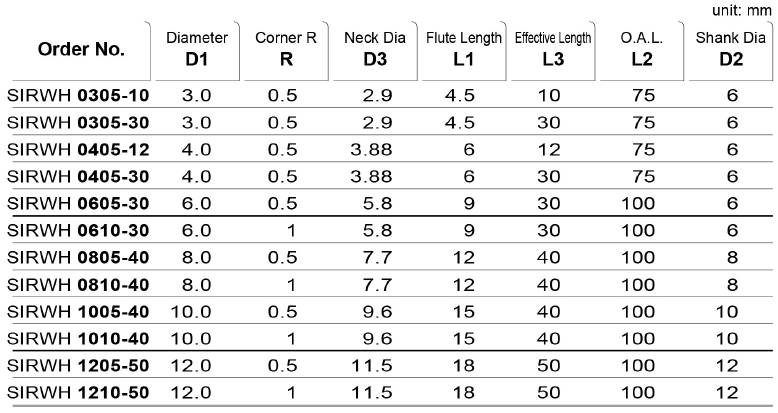Viewport: 778px width, 413px height.
Task: Select the SIRWH 0305-30 row label
Action: [78, 123]
